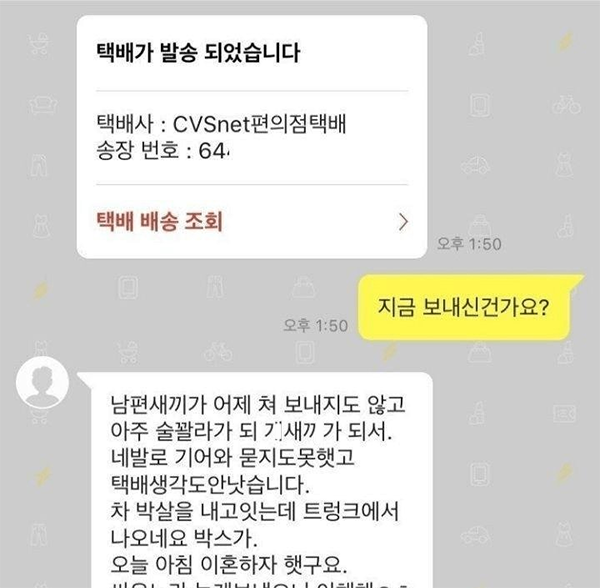The height and width of the screenshot is (588, 600).
Task: Click the bicycle icon above the white message
Action: point(217,352)
